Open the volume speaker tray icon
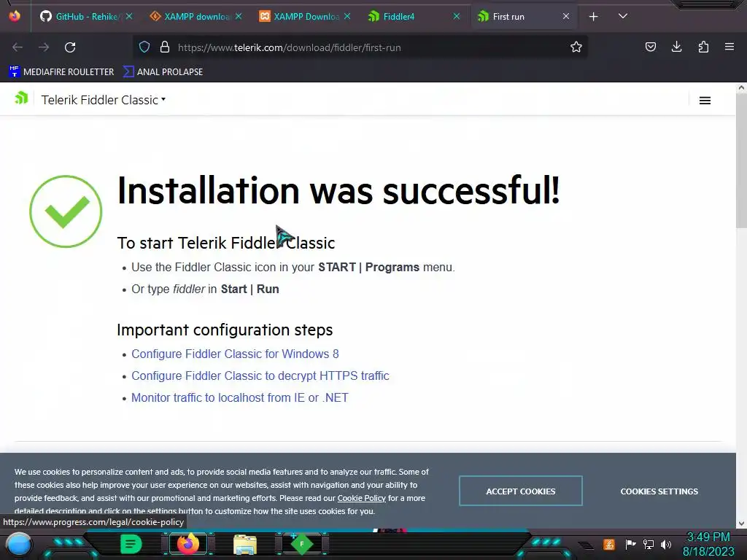The width and height of the screenshot is (747, 560). coord(666,544)
